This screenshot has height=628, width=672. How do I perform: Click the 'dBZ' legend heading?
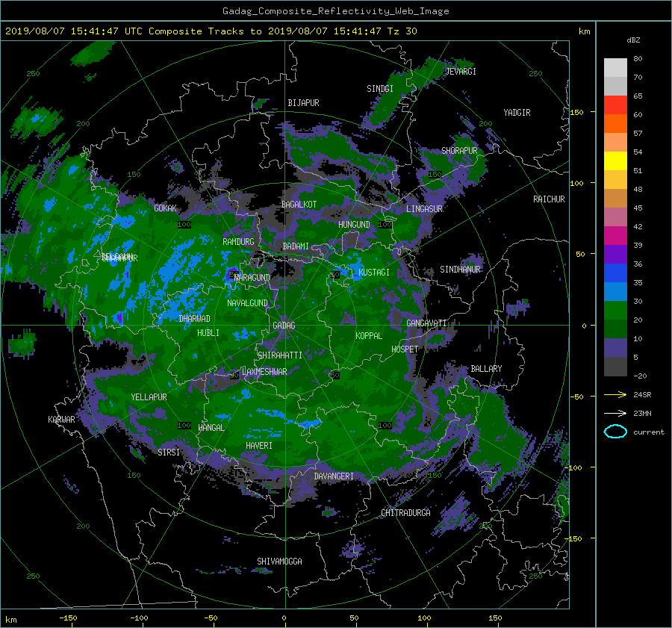633,40
